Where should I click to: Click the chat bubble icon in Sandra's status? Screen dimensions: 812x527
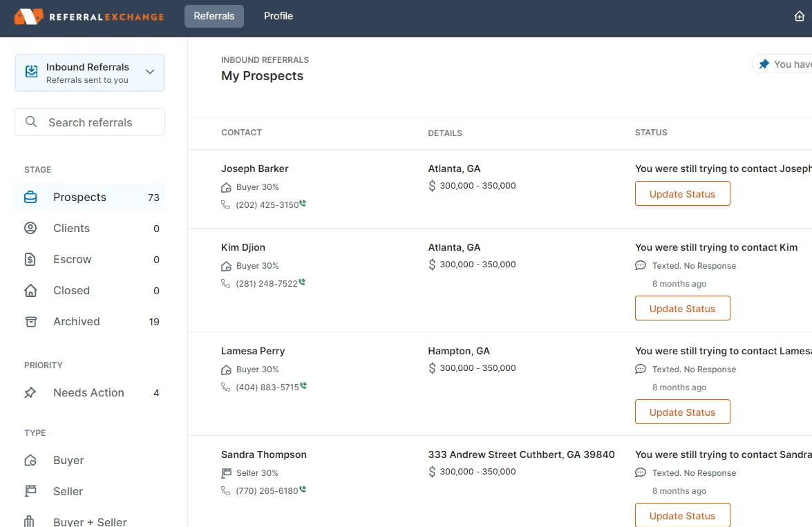tap(641, 472)
